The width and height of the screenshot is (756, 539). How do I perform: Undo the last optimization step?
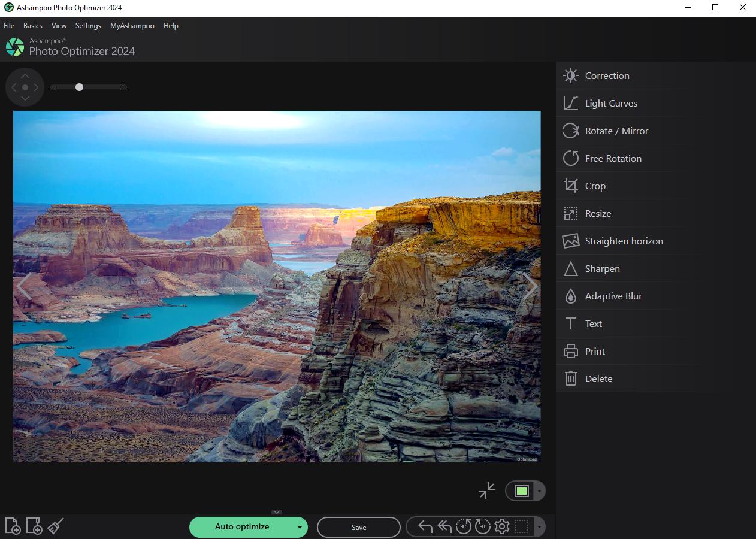(x=425, y=526)
